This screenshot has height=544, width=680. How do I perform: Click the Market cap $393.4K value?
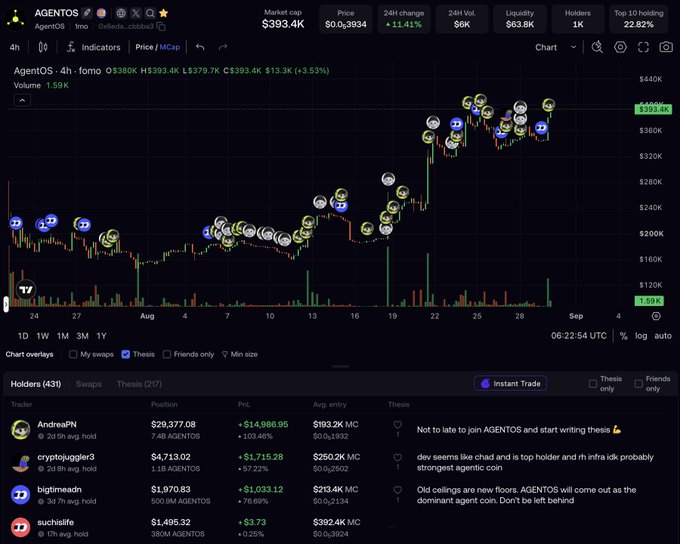click(283, 24)
